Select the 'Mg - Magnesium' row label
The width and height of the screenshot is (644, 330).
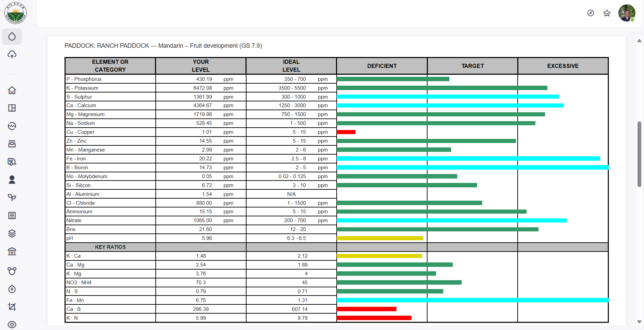[x=85, y=114]
